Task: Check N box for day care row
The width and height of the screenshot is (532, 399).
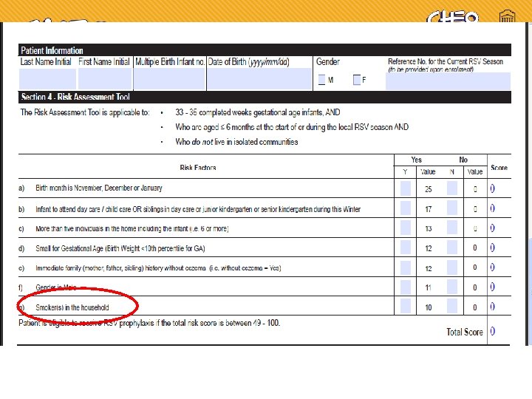Action: click(x=452, y=208)
